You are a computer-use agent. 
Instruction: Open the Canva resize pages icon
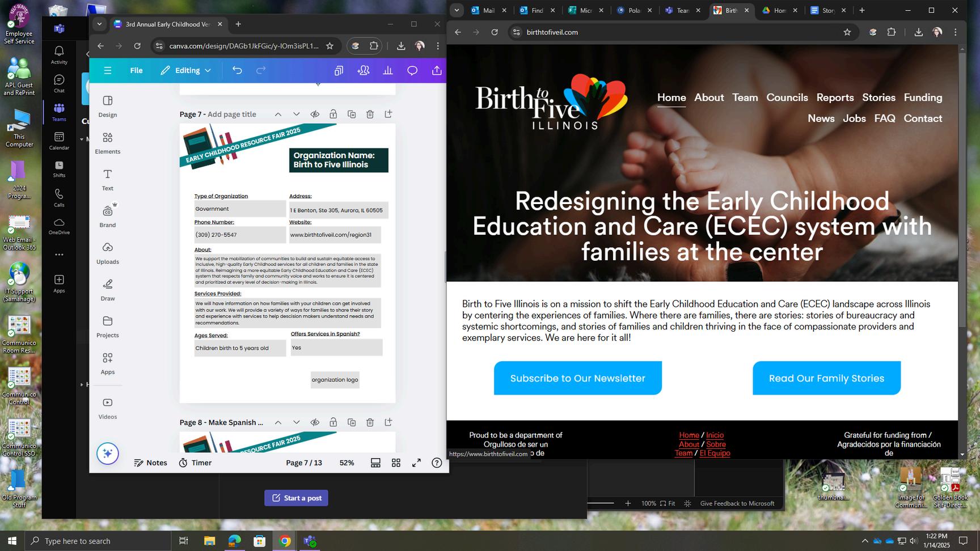339,70
